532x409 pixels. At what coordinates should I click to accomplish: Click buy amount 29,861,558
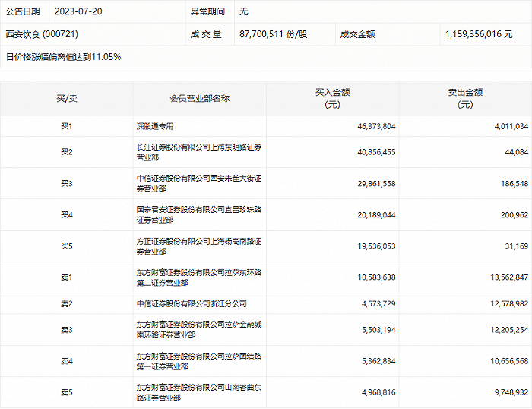[376, 184]
